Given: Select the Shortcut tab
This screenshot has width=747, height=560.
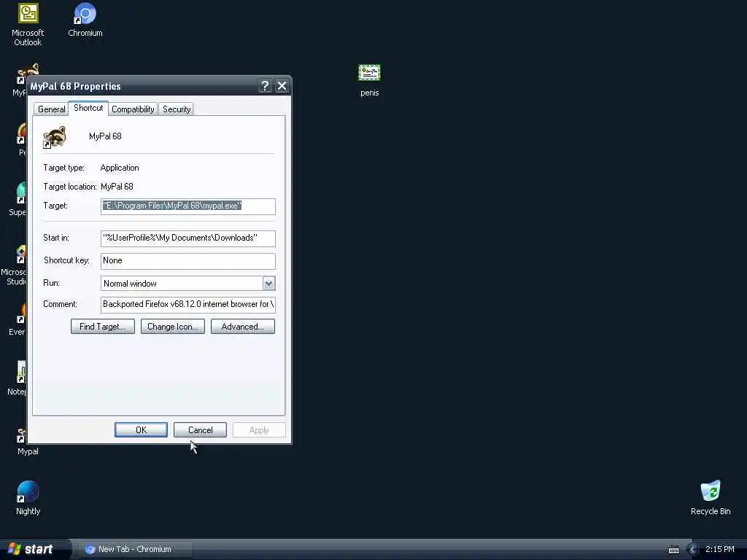Looking at the screenshot, I should [88, 108].
